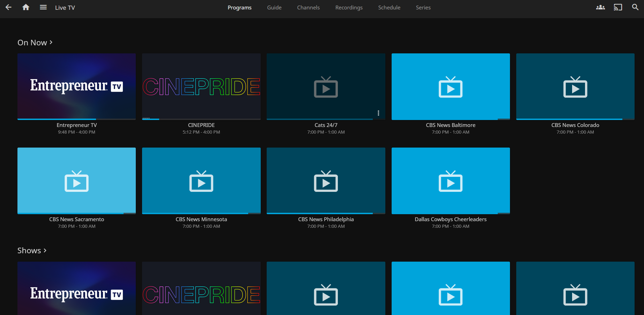Click the Dallas Cowboys Cheerleaders title link
Image resolution: width=644 pixels, height=315 pixels.
(451, 219)
